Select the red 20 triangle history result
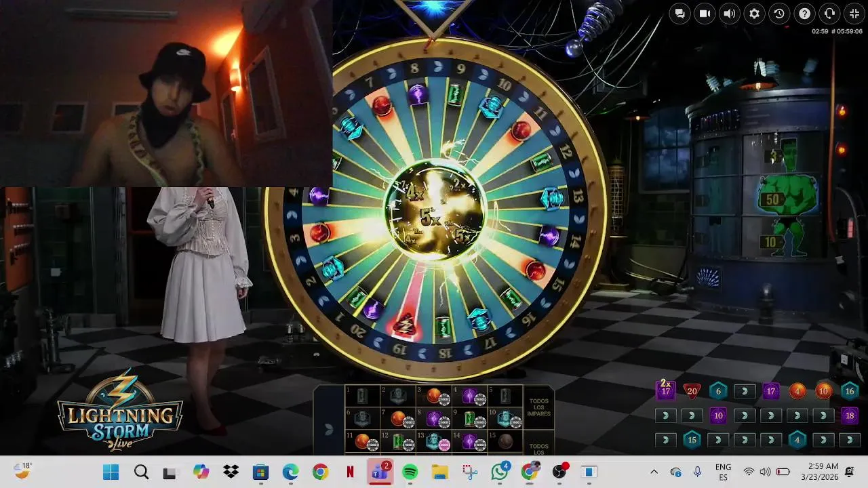 692,391
